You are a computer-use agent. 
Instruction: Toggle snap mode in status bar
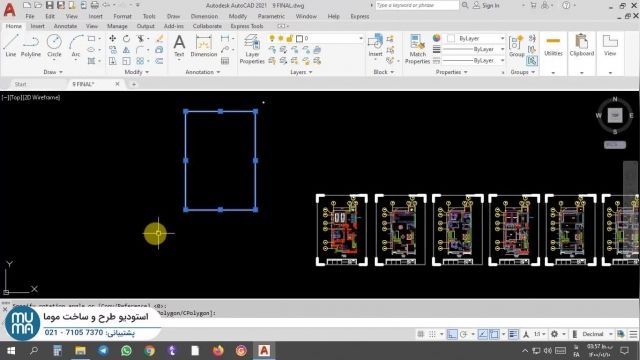pos(432,334)
